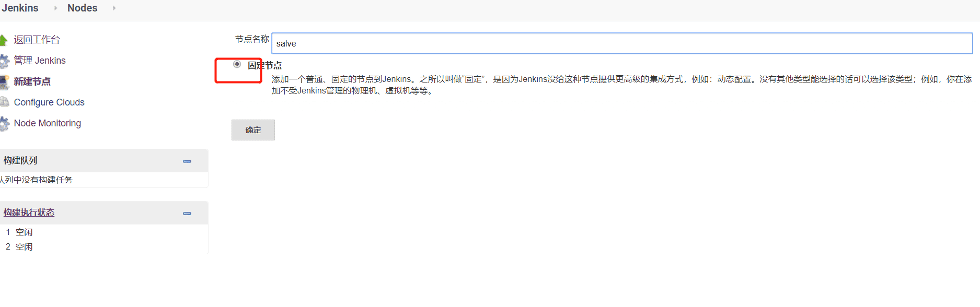Open the breadcrumb arrow after Jenkins

click(x=55, y=8)
